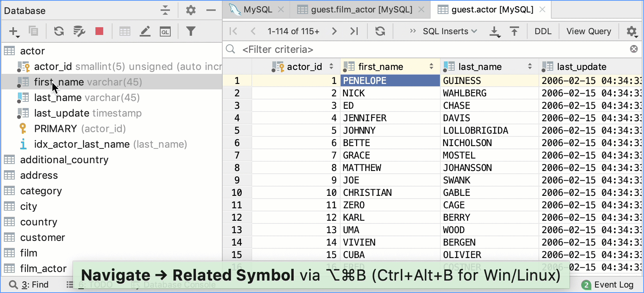The image size is (644, 293).
Task: Click the edit pencil icon in Database toolbar
Action: coord(145,31)
